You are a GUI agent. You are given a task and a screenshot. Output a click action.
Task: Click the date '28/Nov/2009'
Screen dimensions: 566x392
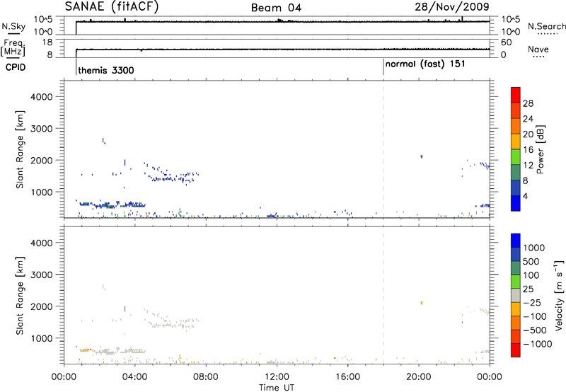(452, 6)
